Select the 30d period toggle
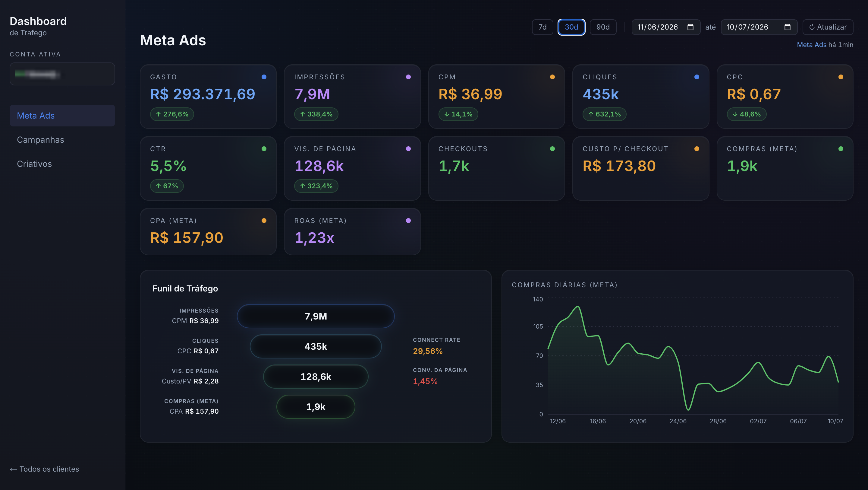This screenshot has height=490, width=868. click(x=571, y=27)
